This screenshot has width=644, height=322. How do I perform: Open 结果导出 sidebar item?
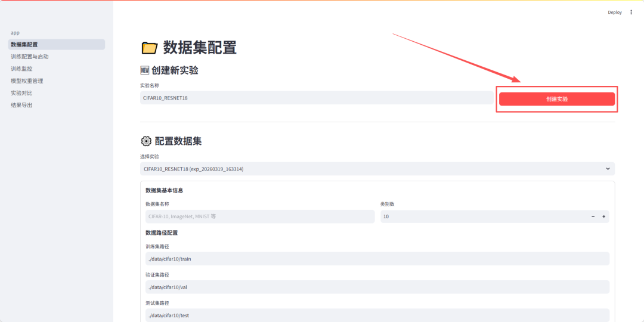21,105
